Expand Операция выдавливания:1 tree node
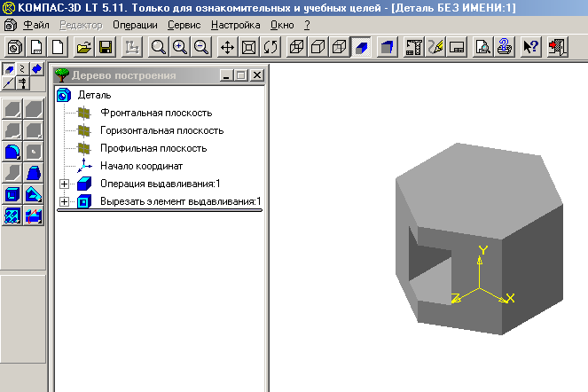Screen dimensions: 588x392 click(64, 184)
